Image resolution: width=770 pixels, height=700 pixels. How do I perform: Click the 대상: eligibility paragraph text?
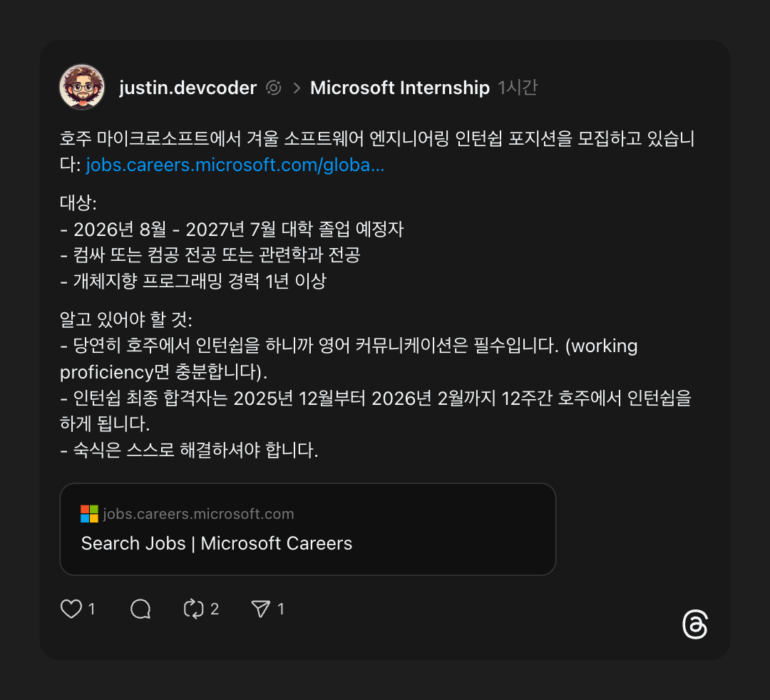coord(232,242)
